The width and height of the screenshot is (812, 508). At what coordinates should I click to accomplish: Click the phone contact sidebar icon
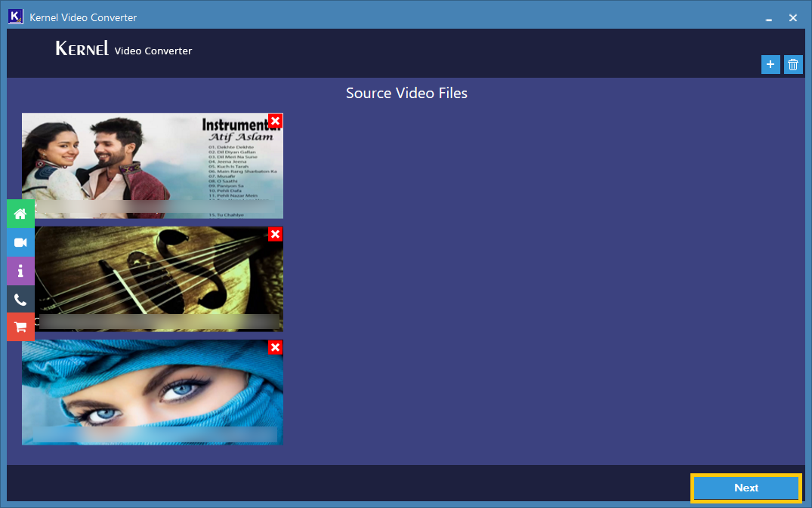pyautogui.click(x=20, y=299)
